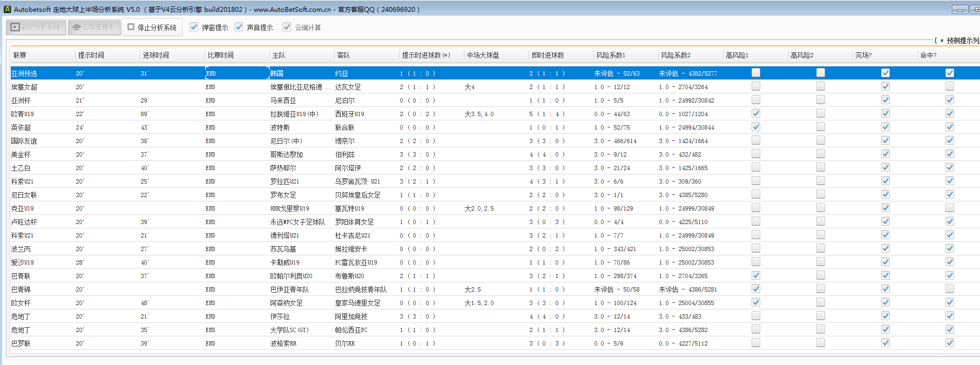The width and height of the screenshot is (980, 365).
Task: Disable the 声音提示 checkbox
Action: tap(239, 27)
